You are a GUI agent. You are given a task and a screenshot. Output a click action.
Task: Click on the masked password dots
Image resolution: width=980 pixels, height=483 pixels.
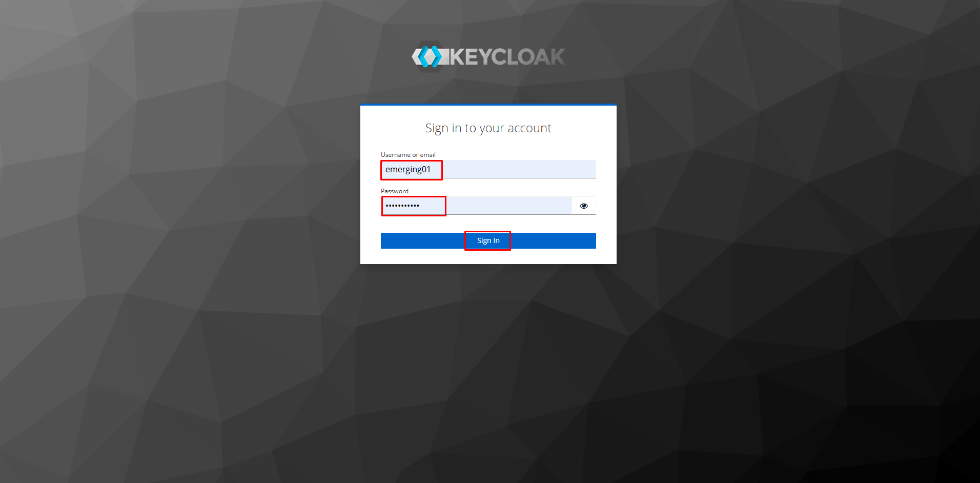[x=402, y=206]
